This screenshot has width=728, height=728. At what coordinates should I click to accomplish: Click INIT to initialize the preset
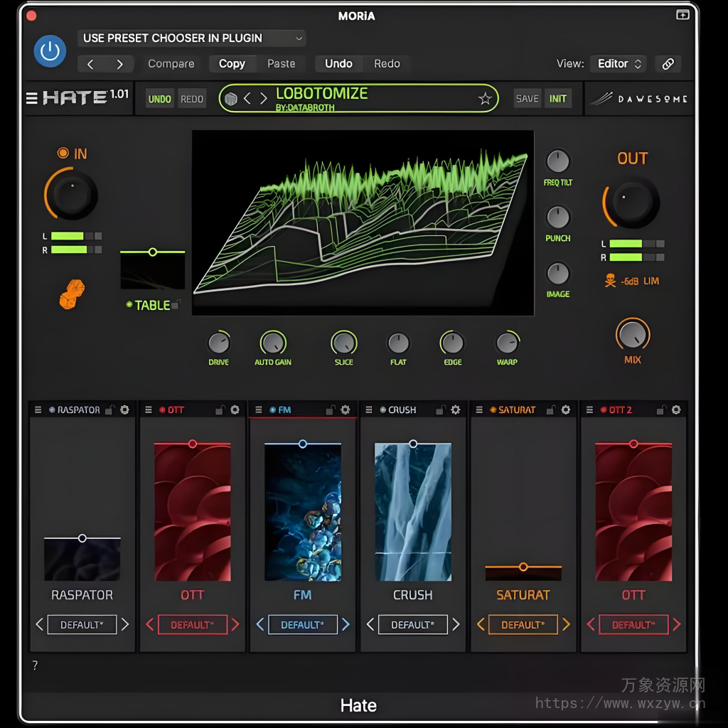click(x=558, y=98)
